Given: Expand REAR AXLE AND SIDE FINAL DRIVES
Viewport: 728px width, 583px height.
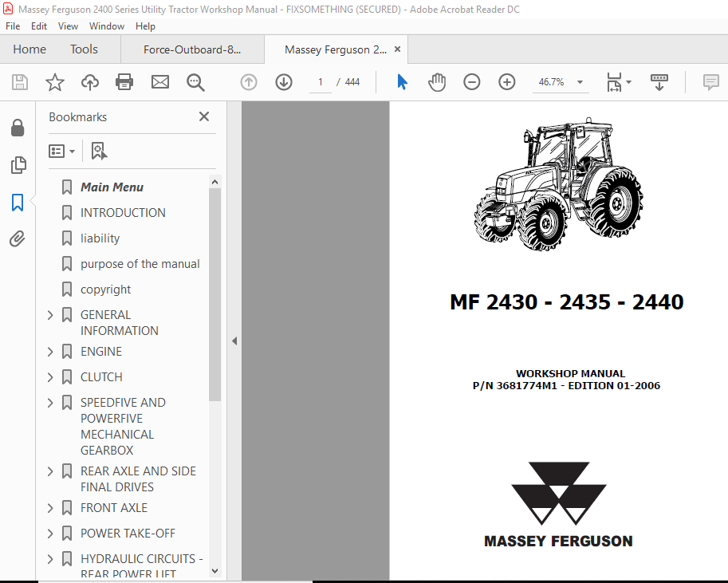Looking at the screenshot, I should (x=50, y=471).
